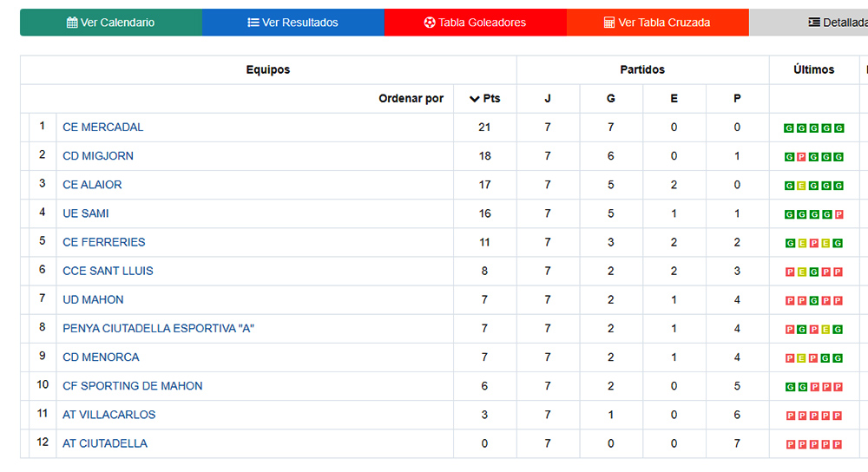Switch to the Ver Tabla Cruzada view
The image size is (868, 472).
coord(657,23)
